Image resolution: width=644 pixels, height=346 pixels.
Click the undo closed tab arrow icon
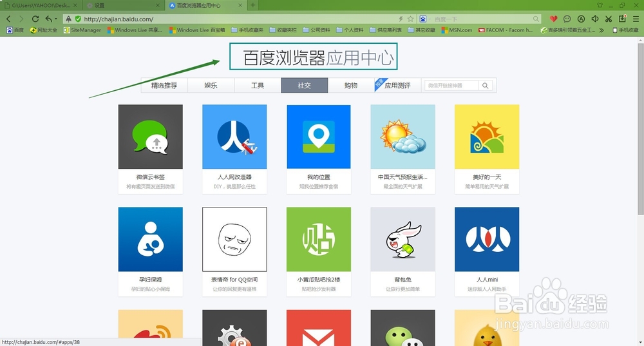[49, 19]
